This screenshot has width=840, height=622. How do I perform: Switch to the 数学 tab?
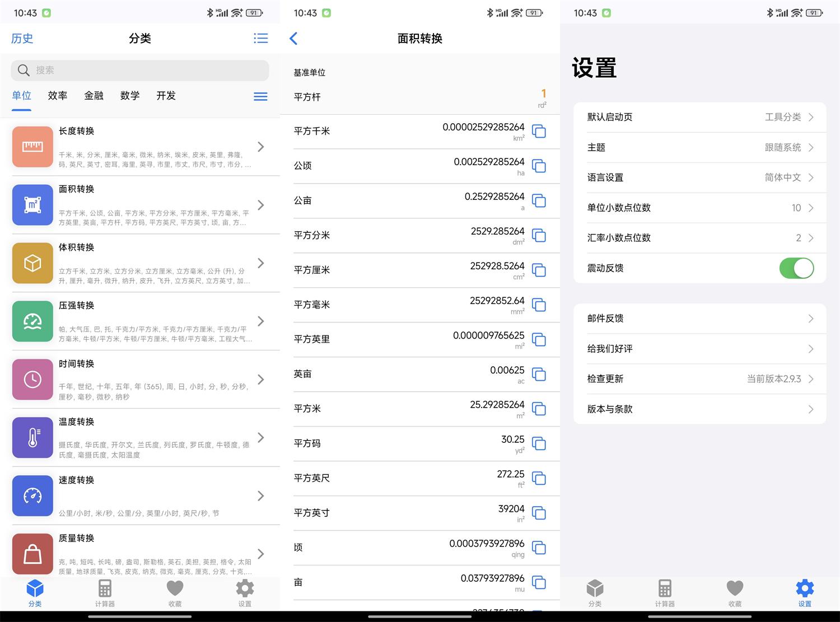click(129, 96)
